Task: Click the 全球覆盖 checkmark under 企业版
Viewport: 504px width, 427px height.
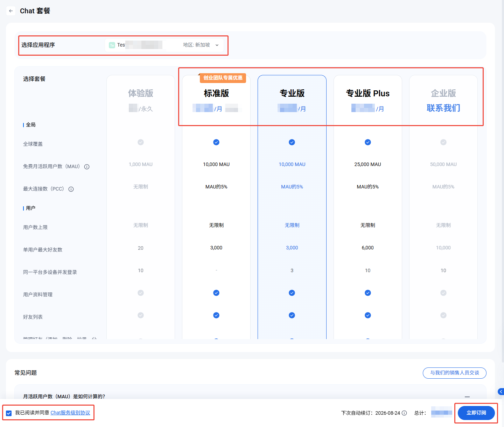Action: (x=443, y=142)
